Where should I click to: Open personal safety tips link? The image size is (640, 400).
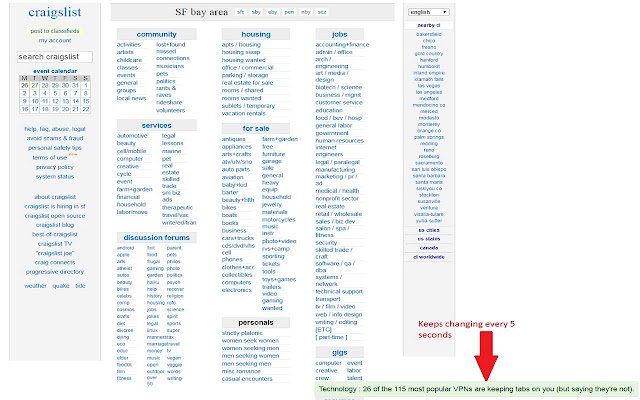click(55, 148)
